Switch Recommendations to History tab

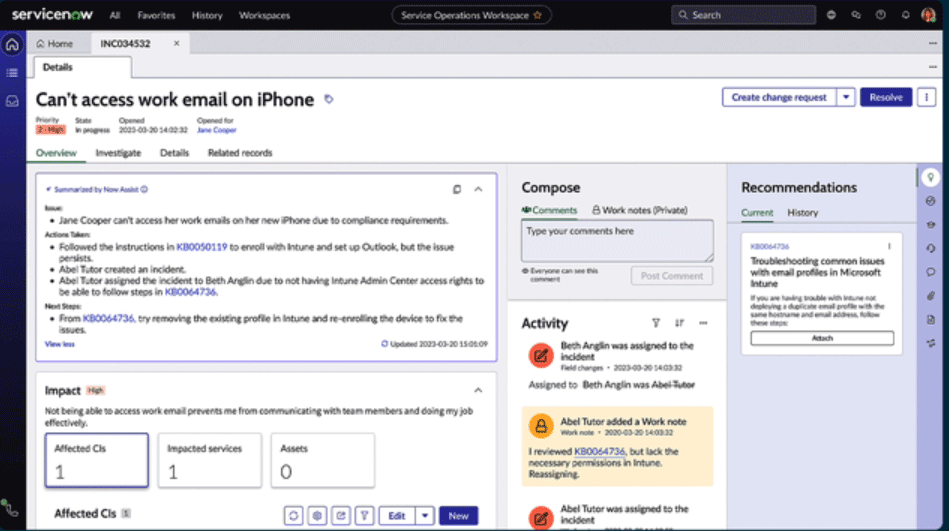click(x=803, y=213)
